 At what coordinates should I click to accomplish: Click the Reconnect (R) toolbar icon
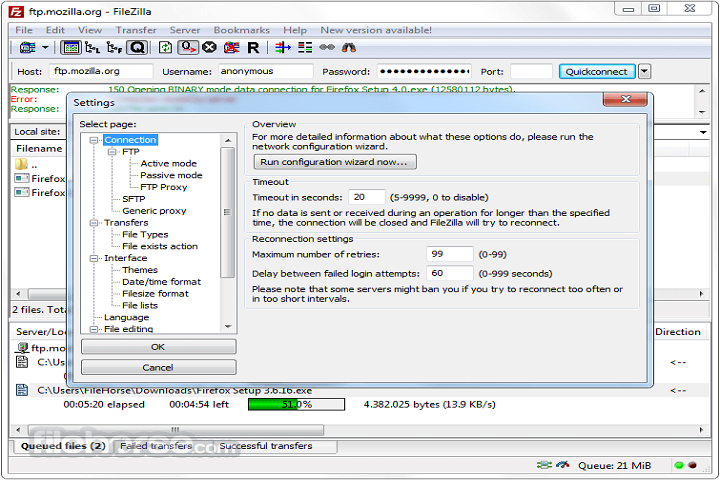(x=253, y=47)
